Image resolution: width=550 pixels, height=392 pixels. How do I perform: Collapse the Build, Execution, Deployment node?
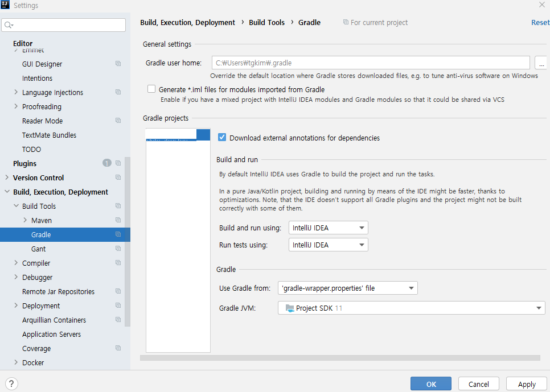click(x=7, y=192)
